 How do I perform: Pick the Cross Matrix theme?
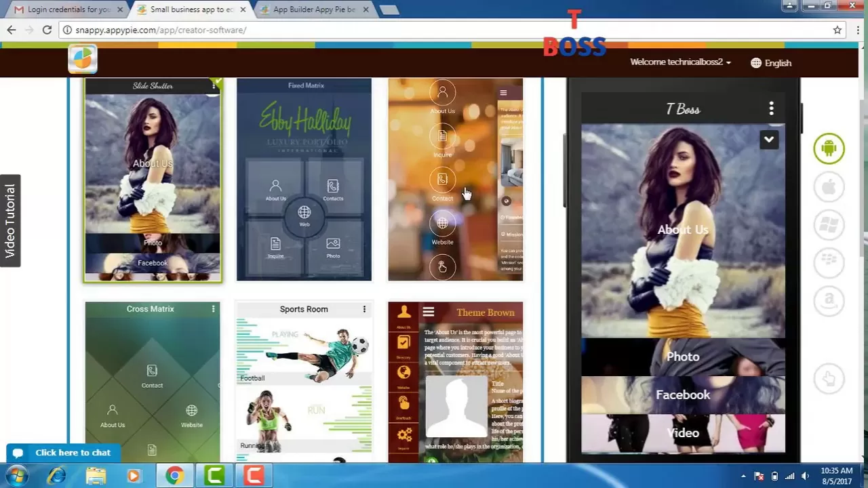[152, 380]
